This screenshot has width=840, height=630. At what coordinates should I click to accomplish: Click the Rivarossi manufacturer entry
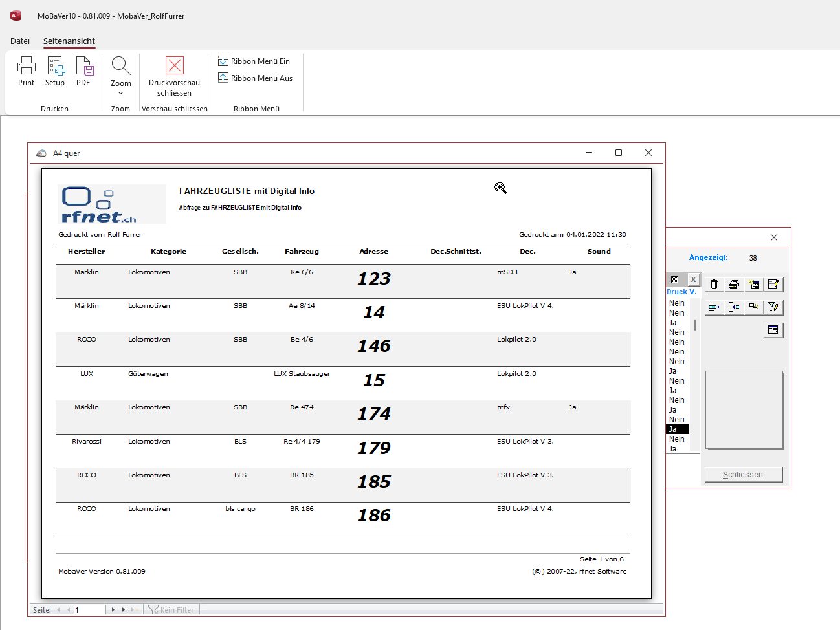click(x=87, y=442)
